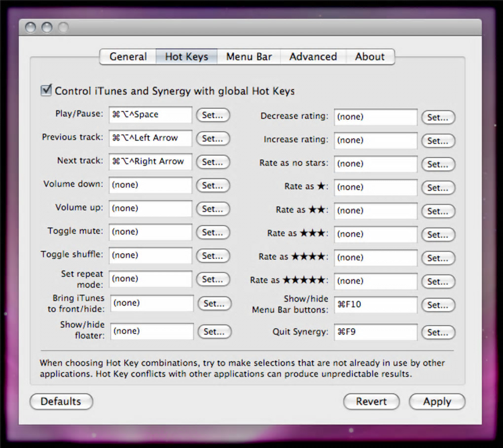Screen dimensions: 503x448
Task: Click the Volume up hot key field
Action: click(x=150, y=208)
